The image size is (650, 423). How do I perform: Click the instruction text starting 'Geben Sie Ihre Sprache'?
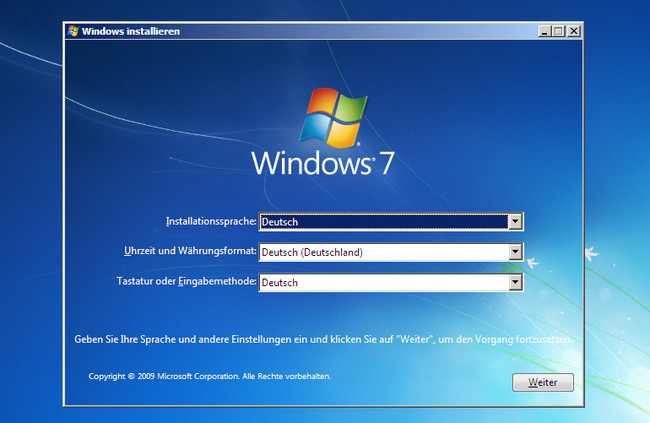(x=323, y=339)
